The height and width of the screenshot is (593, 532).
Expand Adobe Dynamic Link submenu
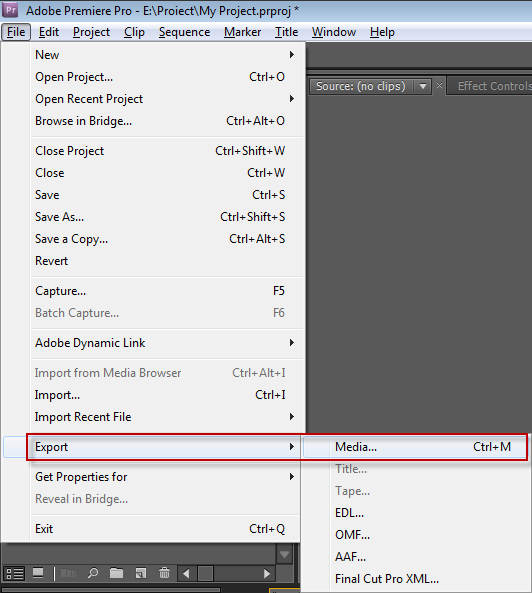click(292, 343)
